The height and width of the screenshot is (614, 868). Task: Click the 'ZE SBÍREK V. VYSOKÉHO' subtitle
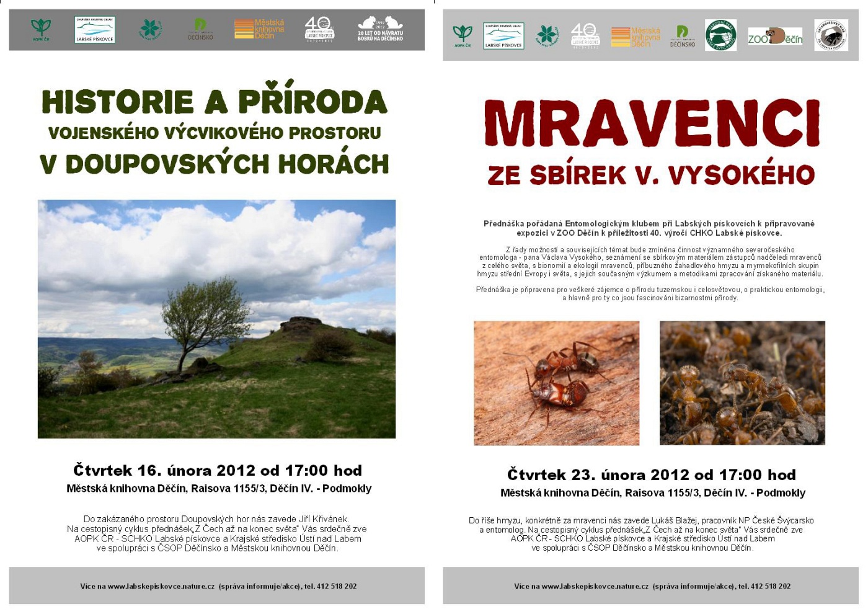tap(651, 176)
